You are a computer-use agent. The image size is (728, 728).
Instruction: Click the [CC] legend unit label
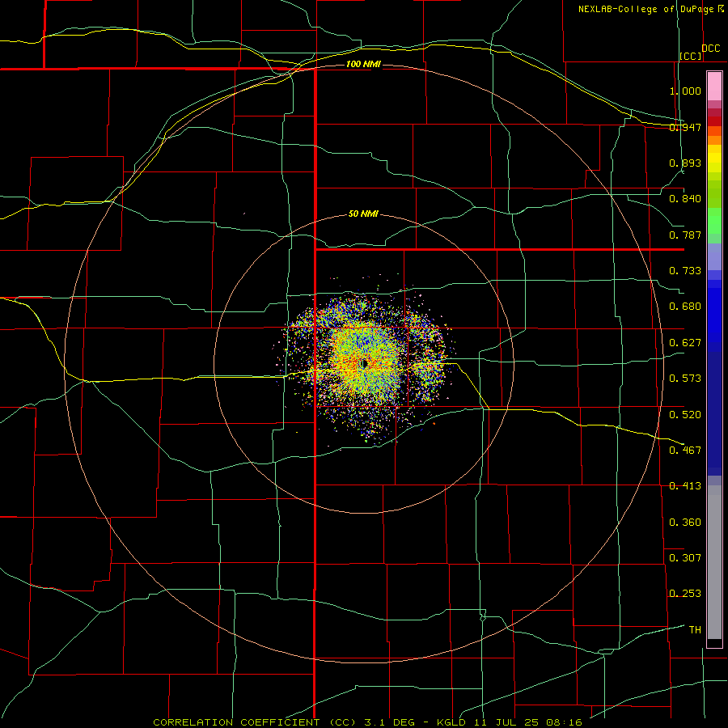pos(691,56)
